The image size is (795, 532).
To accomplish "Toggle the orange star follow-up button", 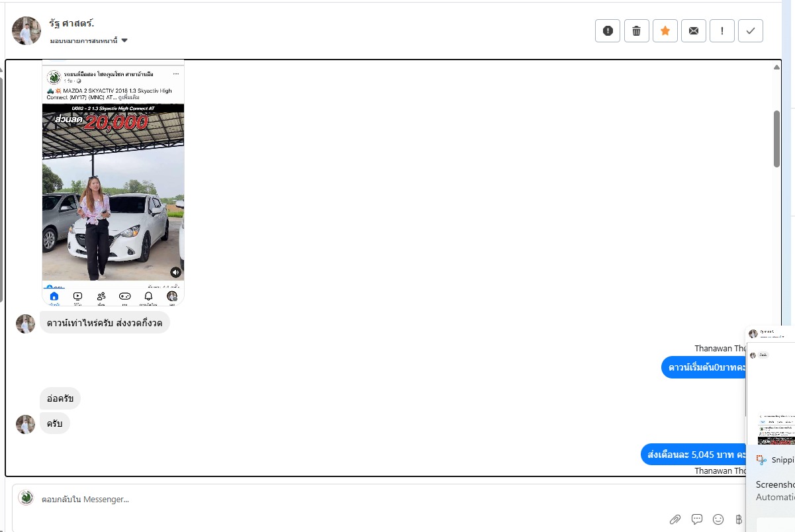I will [x=665, y=30].
